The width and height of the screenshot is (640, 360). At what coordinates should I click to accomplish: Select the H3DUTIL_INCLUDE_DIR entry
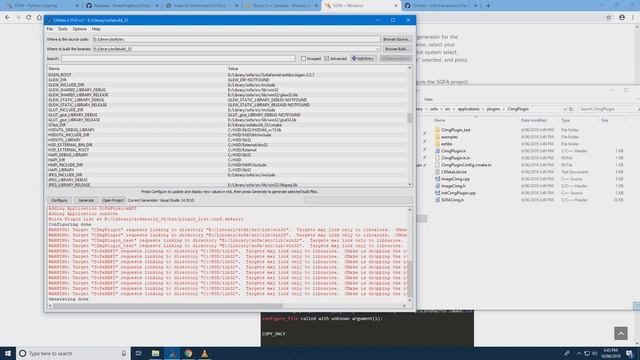point(69,135)
